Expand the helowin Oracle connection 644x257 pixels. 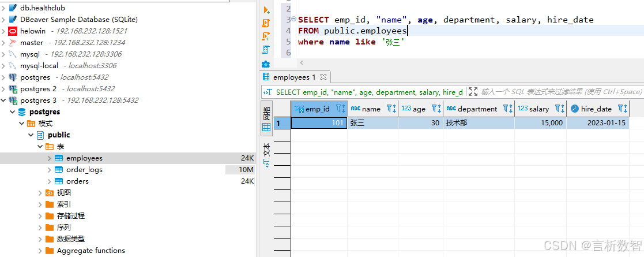coord(3,31)
